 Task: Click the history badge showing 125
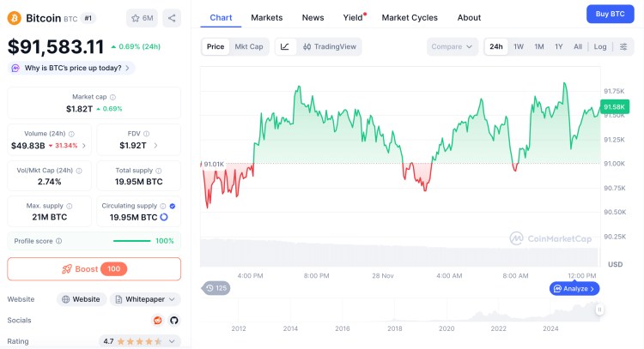(216, 288)
